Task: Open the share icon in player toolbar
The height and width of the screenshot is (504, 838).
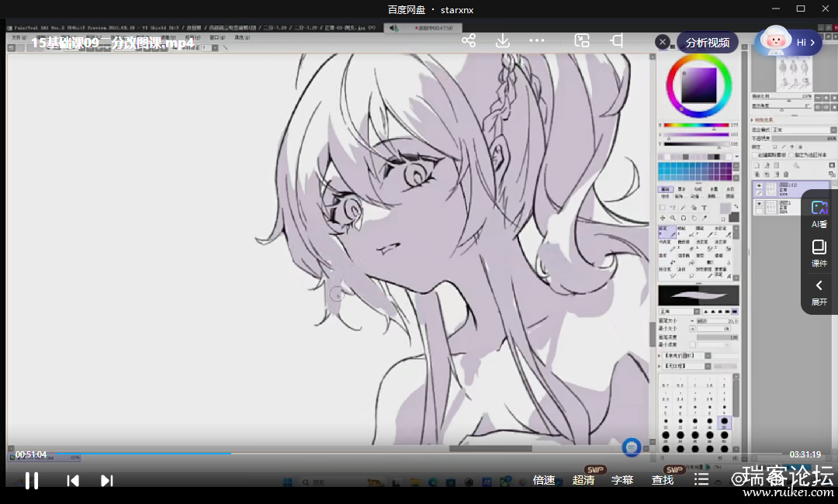Action: 469,40
